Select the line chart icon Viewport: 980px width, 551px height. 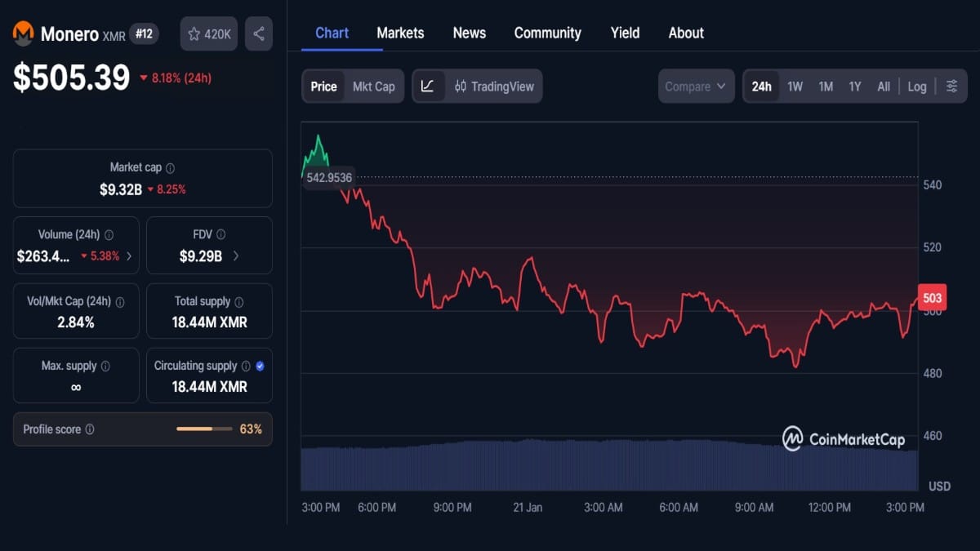point(428,87)
